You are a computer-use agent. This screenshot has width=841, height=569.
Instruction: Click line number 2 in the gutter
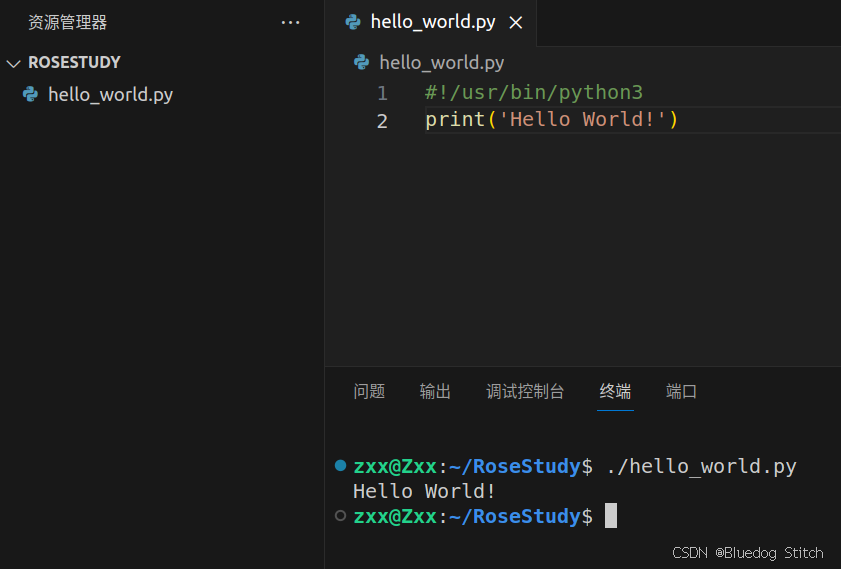382,121
